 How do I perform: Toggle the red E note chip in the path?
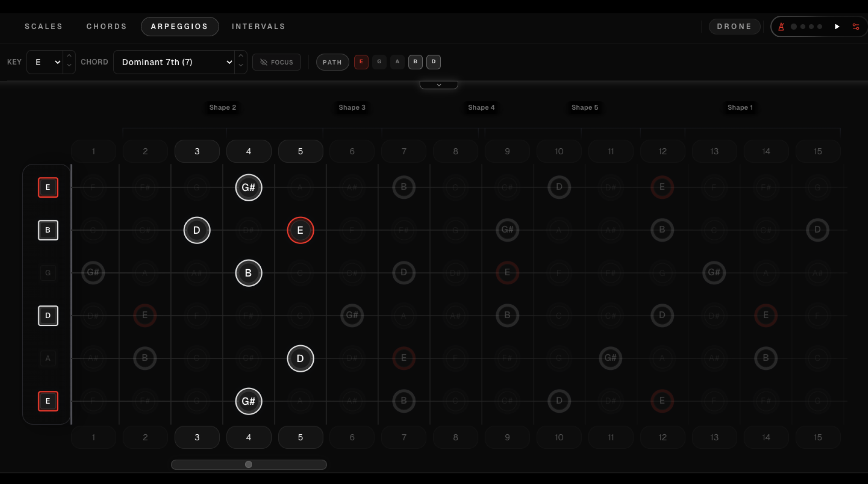[361, 62]
